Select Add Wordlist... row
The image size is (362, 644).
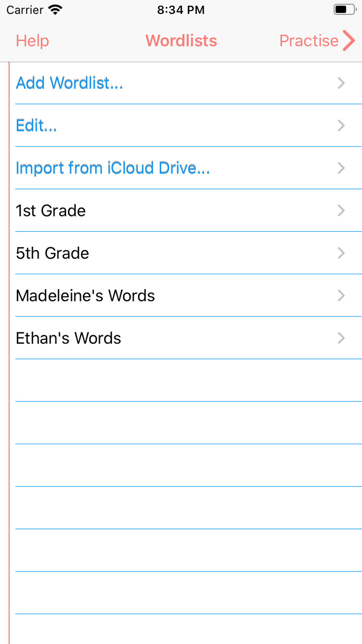(189, 83)
